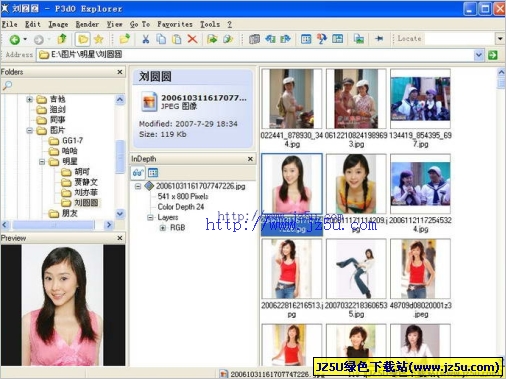Select thumbnail 2007032218360653 5.jpg
This screenshot has width=506, height=379.
tap(356, 269)
